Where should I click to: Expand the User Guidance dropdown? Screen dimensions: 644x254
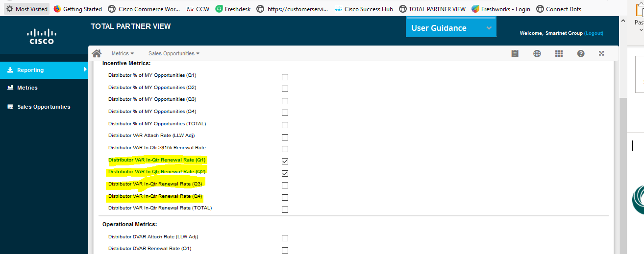point(451,28)
